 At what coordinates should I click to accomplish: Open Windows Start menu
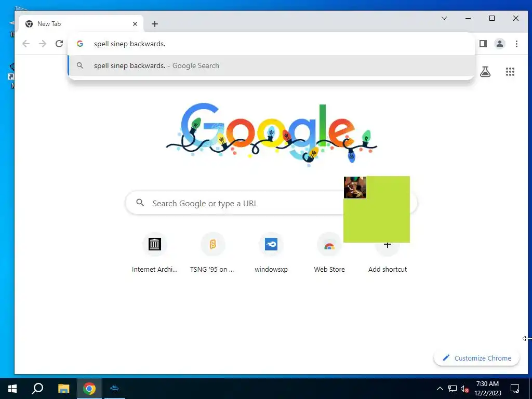click(x=12, y=389)
